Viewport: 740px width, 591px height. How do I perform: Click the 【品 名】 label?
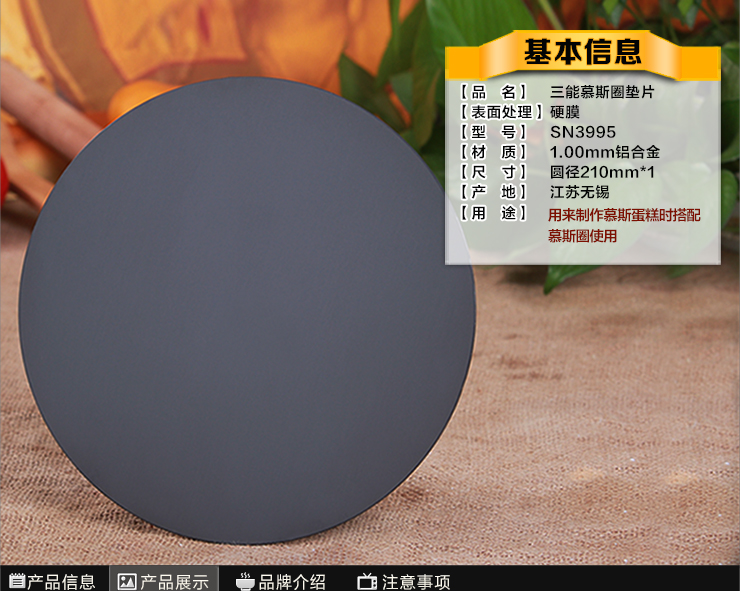(x=494, y=92)
